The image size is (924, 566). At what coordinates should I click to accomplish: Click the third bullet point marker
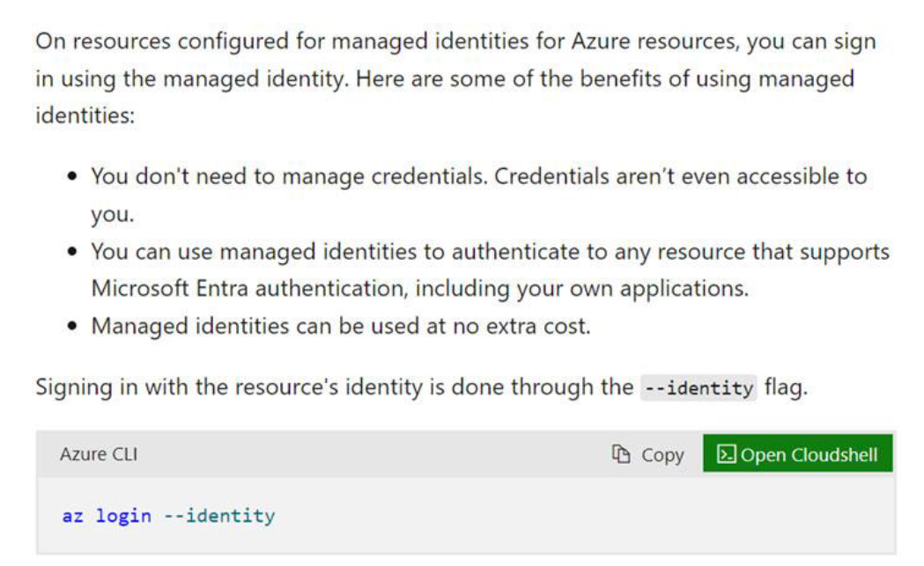click(74, 327)
